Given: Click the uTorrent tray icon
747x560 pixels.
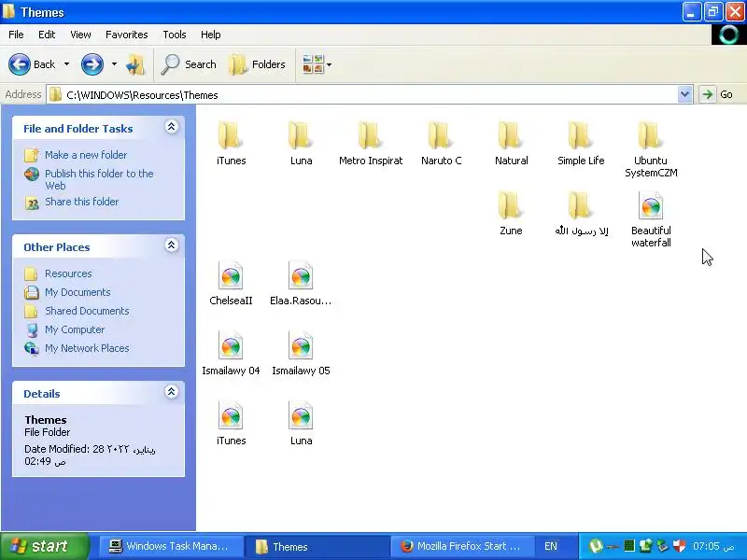Looking at the screenshot, I should point(596,546).
